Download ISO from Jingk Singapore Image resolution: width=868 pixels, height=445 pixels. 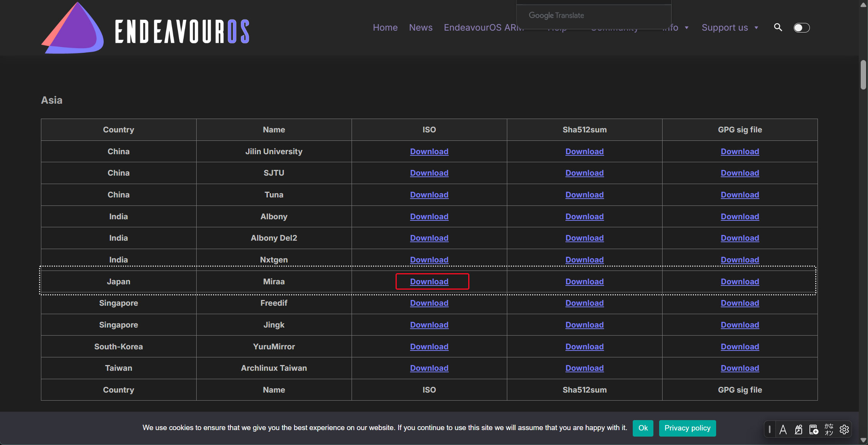[429, 325]
